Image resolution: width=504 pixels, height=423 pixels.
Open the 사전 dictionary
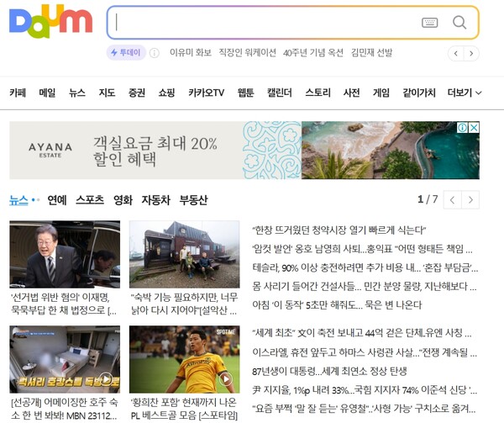352,93
